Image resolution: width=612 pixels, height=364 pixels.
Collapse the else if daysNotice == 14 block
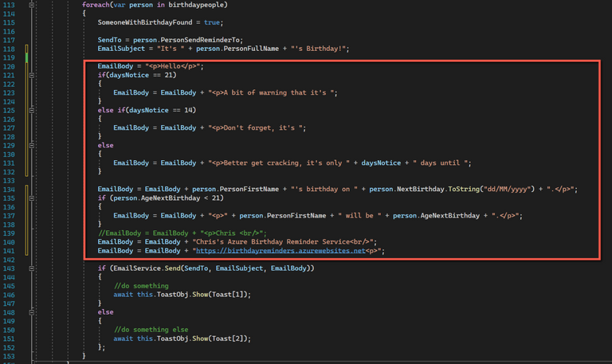point(32,110)
